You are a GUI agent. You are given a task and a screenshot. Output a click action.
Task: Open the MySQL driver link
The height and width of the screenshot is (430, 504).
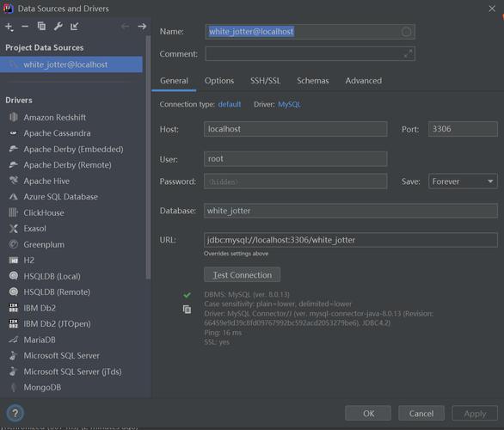(289, 104)
